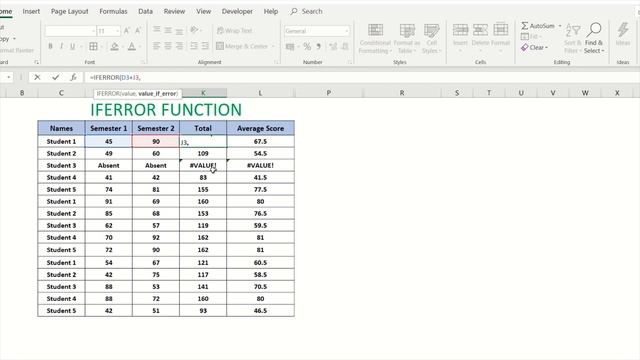Open Conditional Formatting menu
Screen dimensions: 640x360
tap(375, 38)
